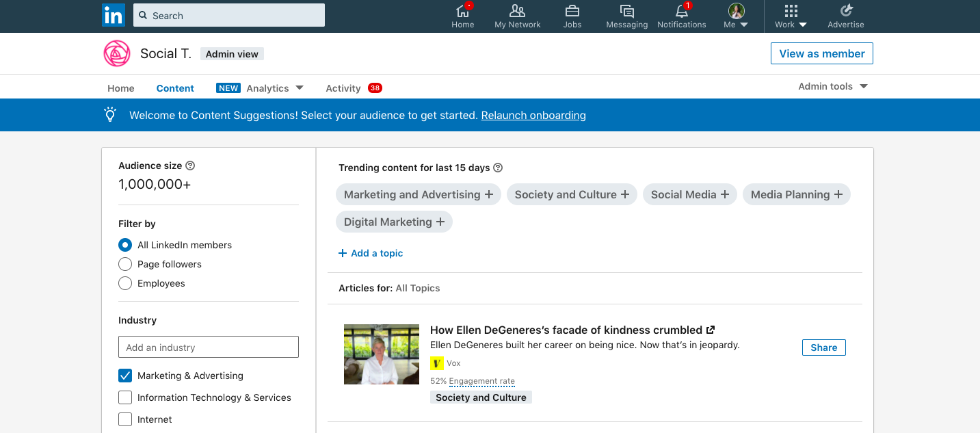Image resolution: width=980 pixels, height=433 pixels.
Task: Select the All LinkedIn members radio
Action: pyautogui.click(x=125, y=245)
